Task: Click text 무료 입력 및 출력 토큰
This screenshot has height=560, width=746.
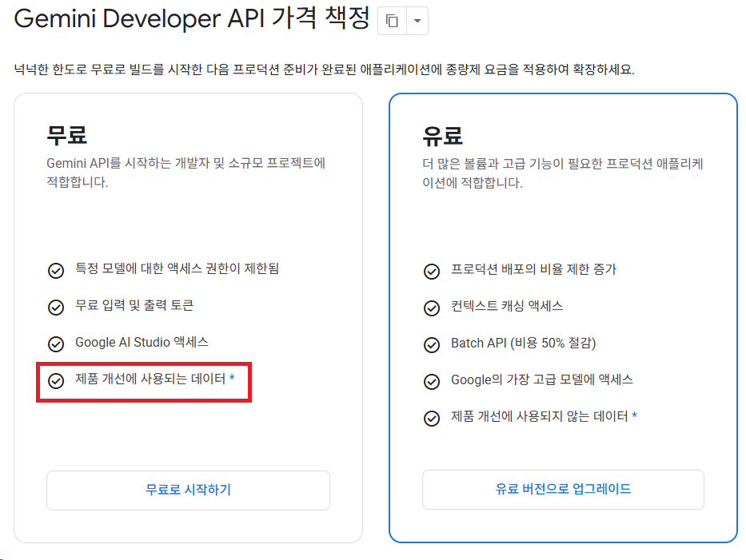Action: click(x=134, y=305)
